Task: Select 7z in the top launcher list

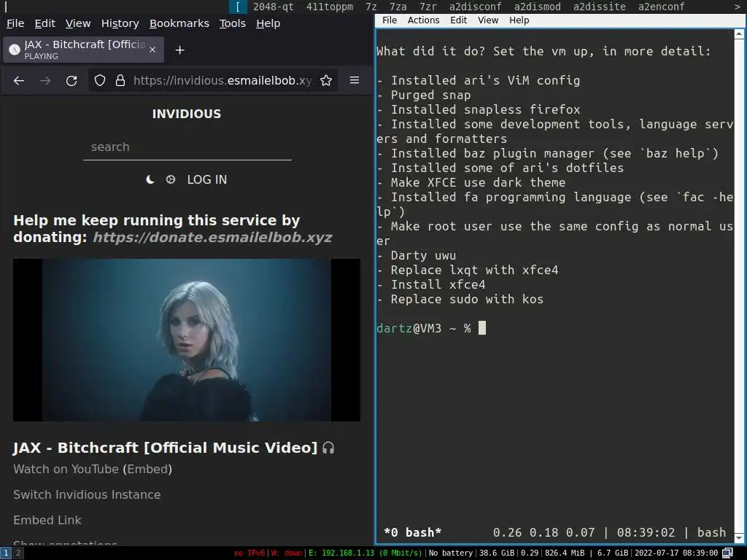Action: [371, 7]
